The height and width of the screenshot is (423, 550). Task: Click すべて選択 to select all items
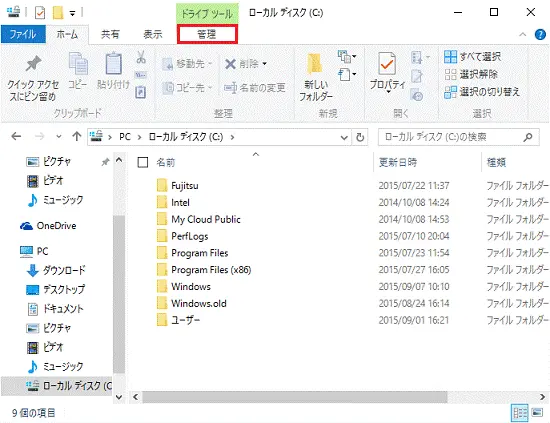[x=472, y=56]
